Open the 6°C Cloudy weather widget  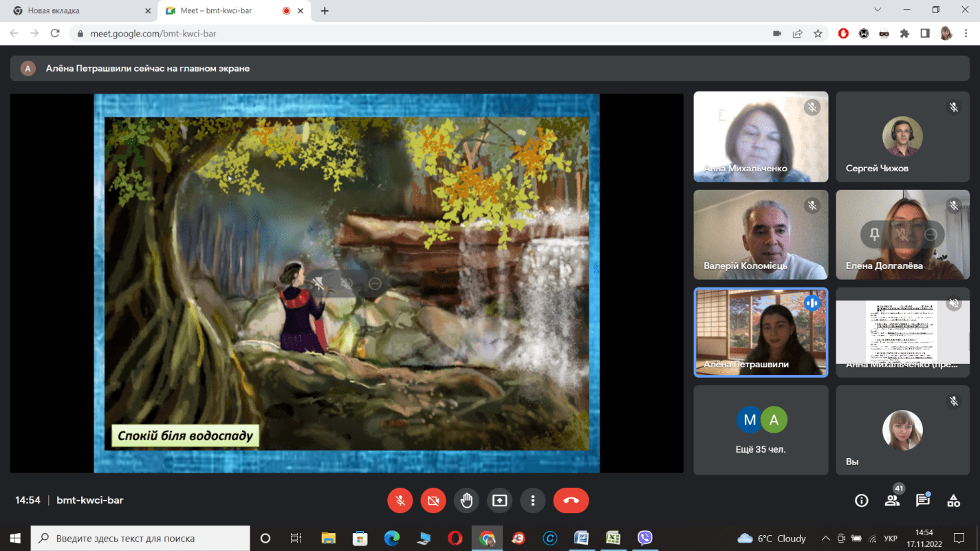coord(772,539)
